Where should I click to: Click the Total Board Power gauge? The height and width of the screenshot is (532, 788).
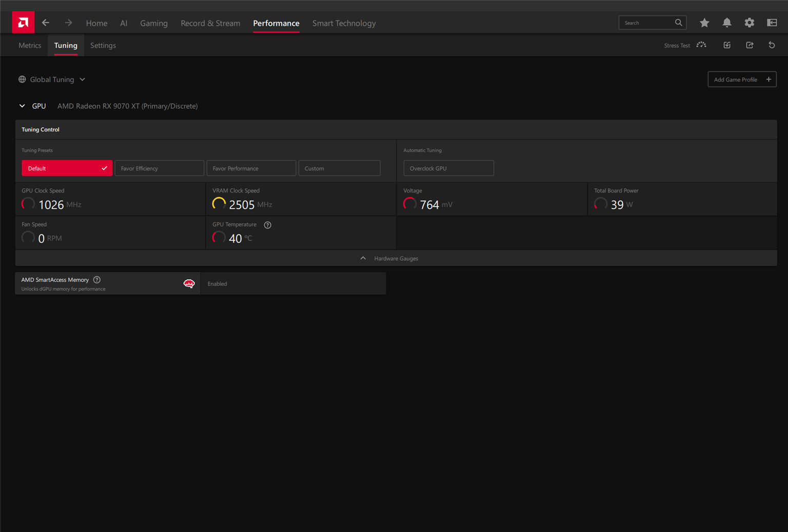(601, 204)
